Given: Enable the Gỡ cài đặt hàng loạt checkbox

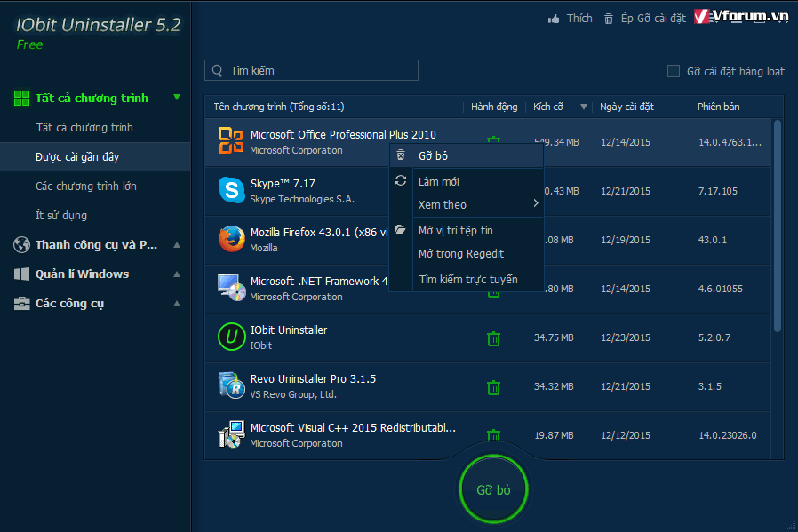Looking at the screenshot, I should click(674, 71).
